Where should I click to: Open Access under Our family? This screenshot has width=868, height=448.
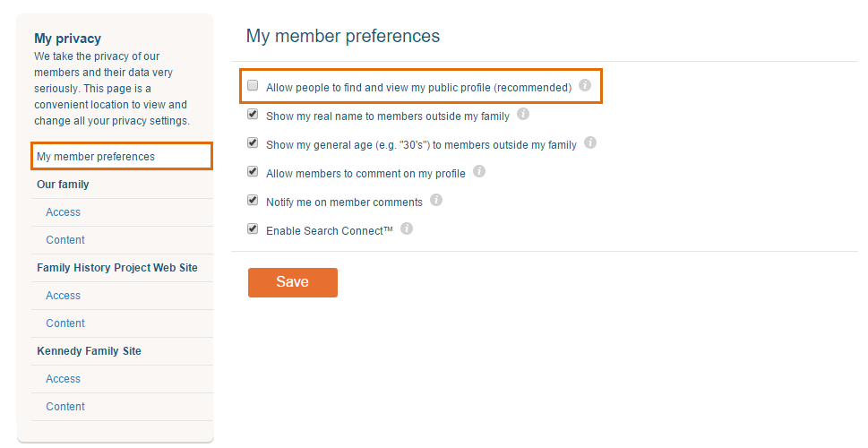64,212
